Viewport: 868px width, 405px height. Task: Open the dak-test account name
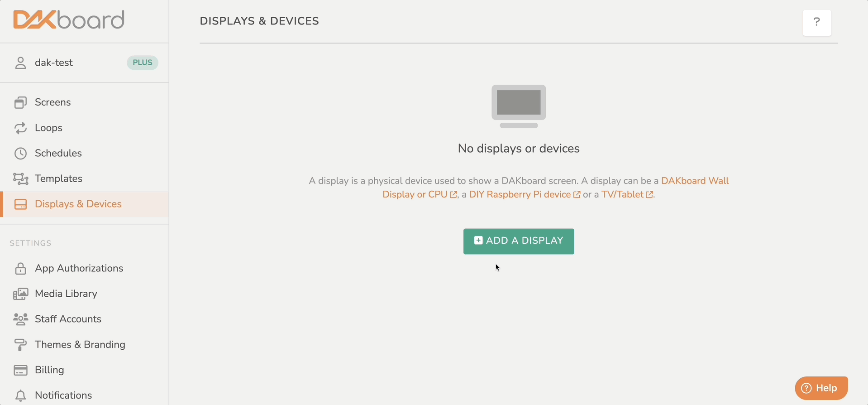pos(54,63)
